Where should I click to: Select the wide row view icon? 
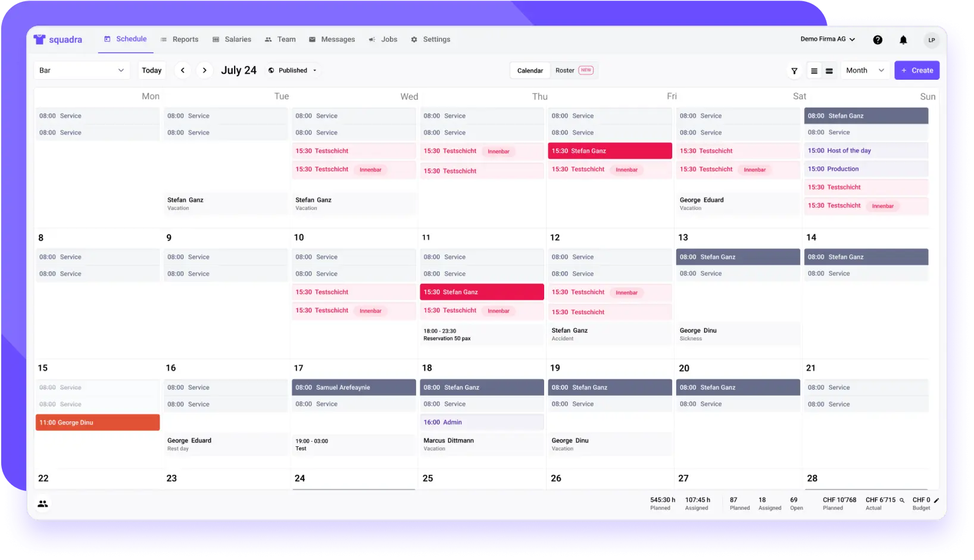point(829,71)
